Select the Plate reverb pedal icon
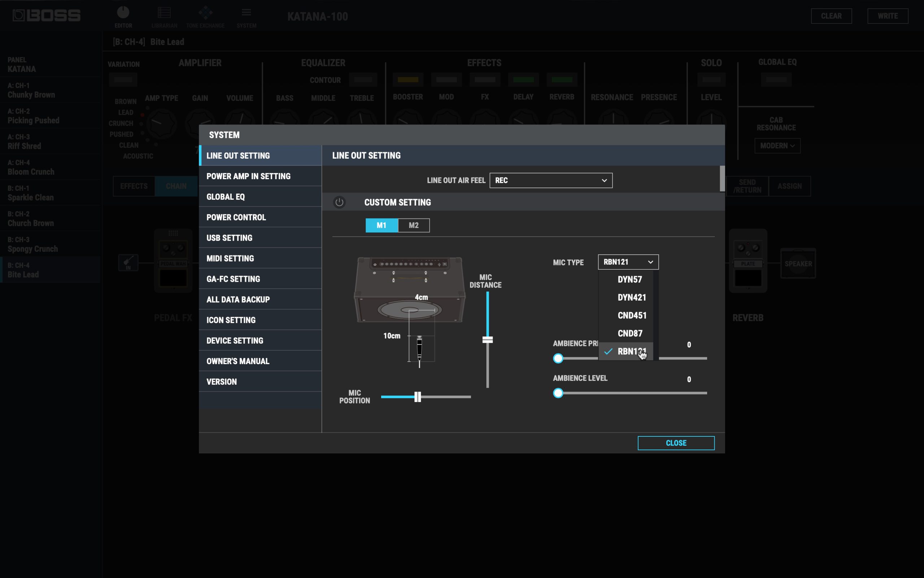 (x=748, y=260)
